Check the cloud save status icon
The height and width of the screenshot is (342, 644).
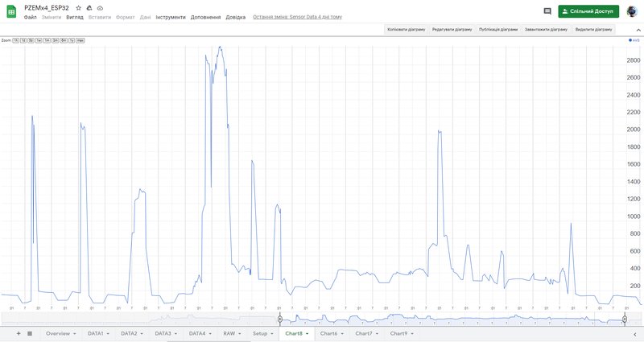coord(100,8)
